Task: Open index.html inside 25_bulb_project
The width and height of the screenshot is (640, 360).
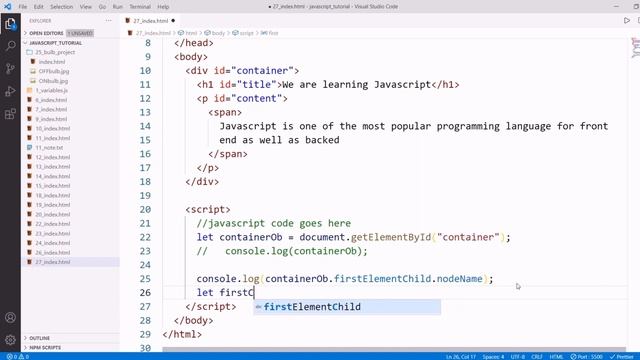Action: (52, 62)
